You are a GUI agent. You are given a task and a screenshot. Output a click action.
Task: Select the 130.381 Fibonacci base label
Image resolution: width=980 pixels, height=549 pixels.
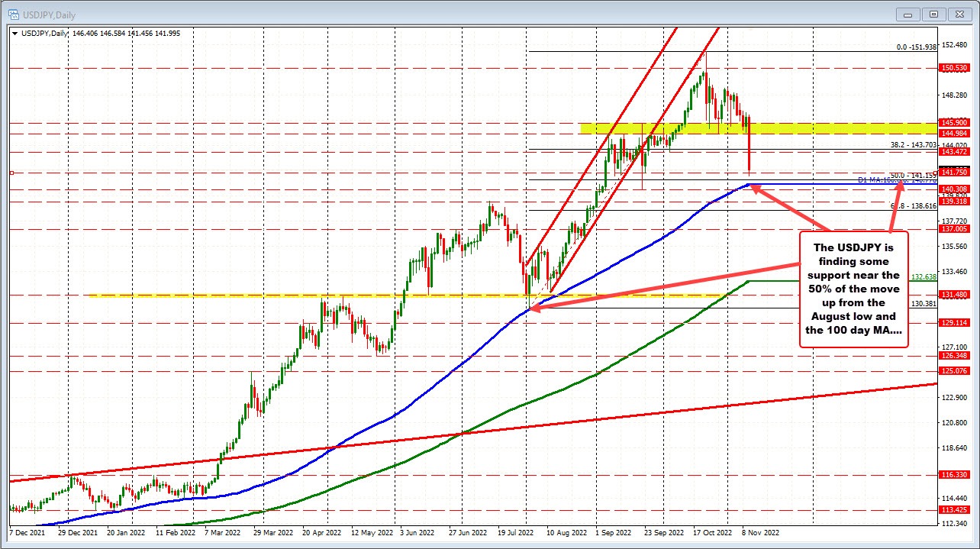924,304
